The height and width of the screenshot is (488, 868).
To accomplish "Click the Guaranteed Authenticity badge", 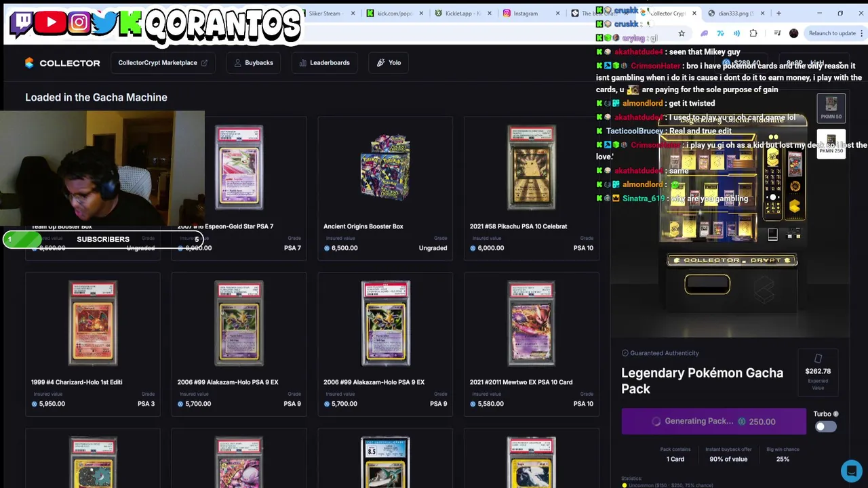I will pyautogui.click(x=660, y=353).
